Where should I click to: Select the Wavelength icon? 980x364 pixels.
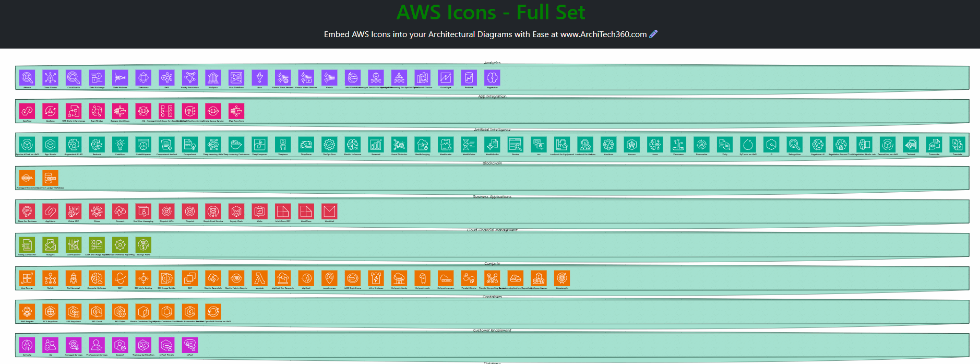click(x=561, y=278)
